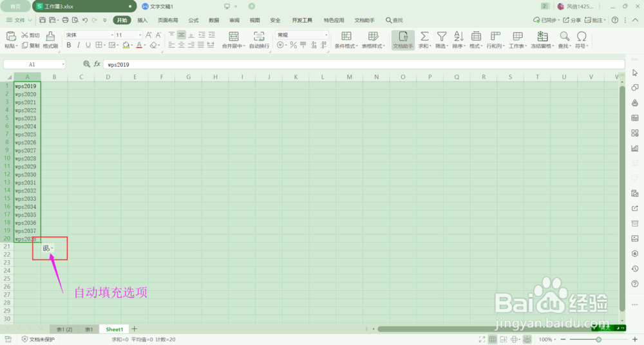Click the Print Preview icon

(x=75, y=20)
